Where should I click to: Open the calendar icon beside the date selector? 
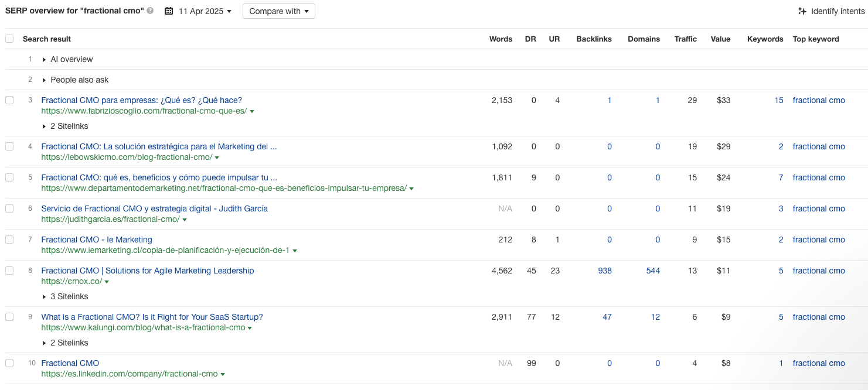click(170, 11)
